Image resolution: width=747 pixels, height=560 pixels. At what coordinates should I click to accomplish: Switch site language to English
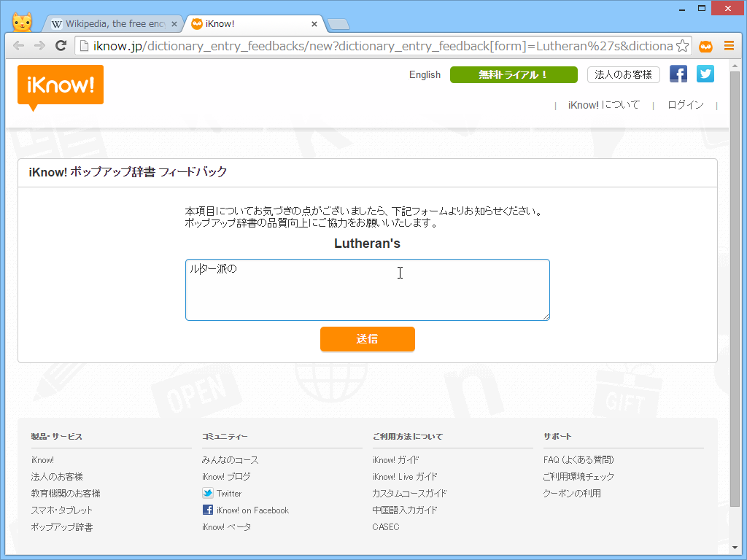click(425, 74)
